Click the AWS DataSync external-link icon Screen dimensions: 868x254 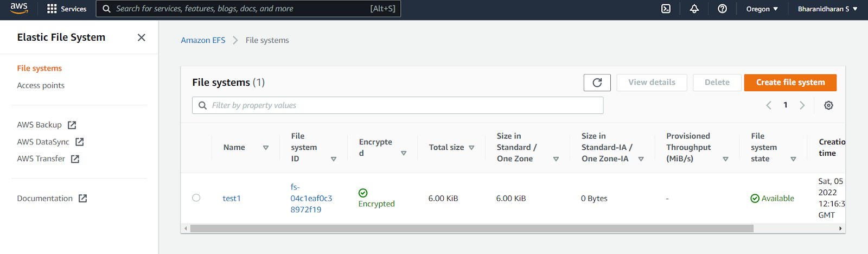[79, 142]
